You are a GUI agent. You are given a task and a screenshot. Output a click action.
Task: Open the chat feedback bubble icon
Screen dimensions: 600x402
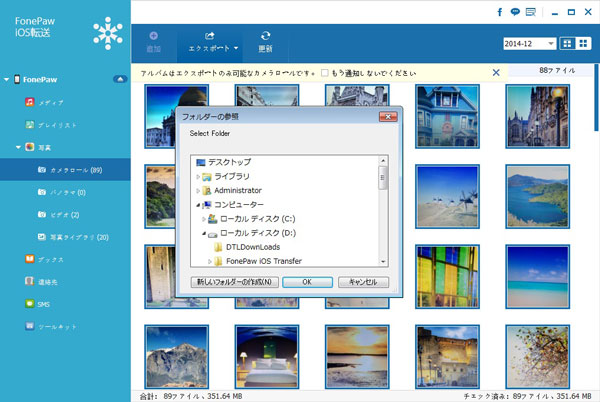[x=515, y=12]
